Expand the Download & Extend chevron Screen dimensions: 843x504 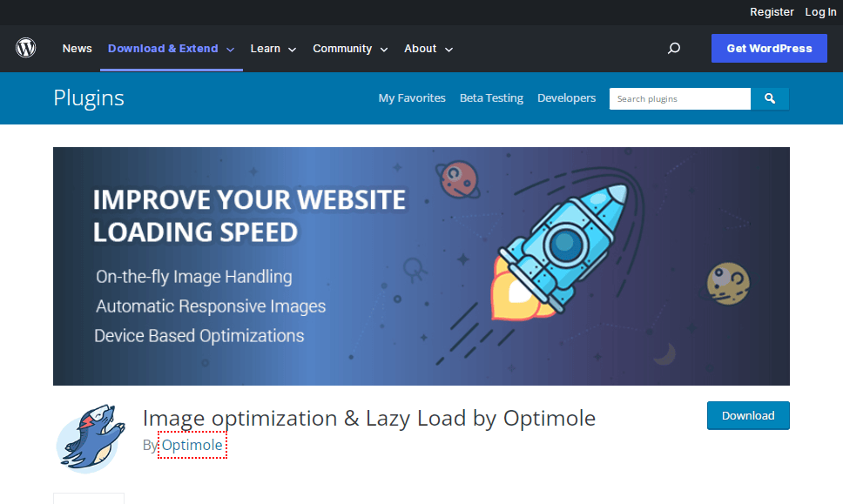[x=231, y=50]
